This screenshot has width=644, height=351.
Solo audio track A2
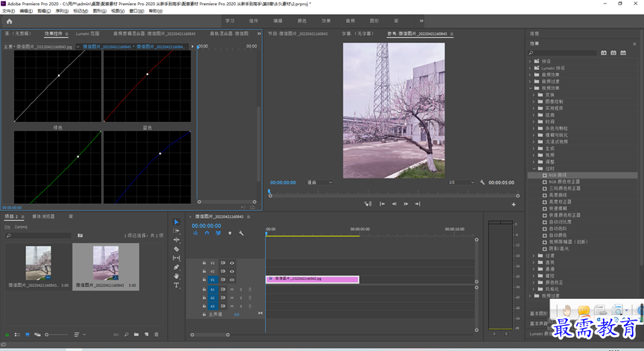click(240, 298)
